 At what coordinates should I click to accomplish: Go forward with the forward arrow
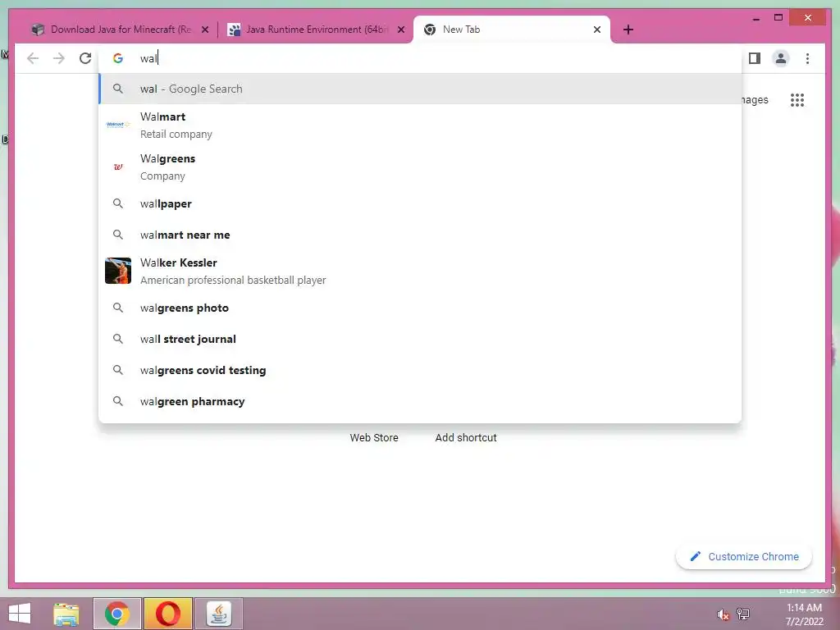click(59, 58)
